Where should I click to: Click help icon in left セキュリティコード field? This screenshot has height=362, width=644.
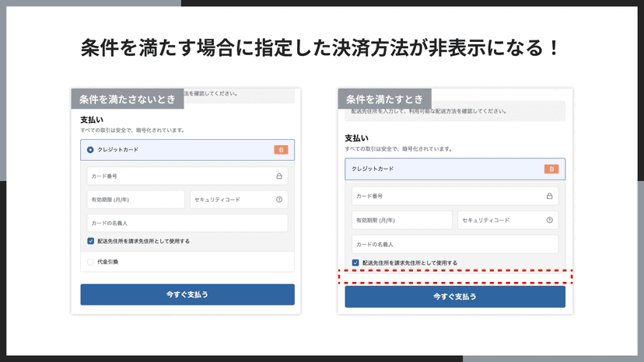click(279, 200)
